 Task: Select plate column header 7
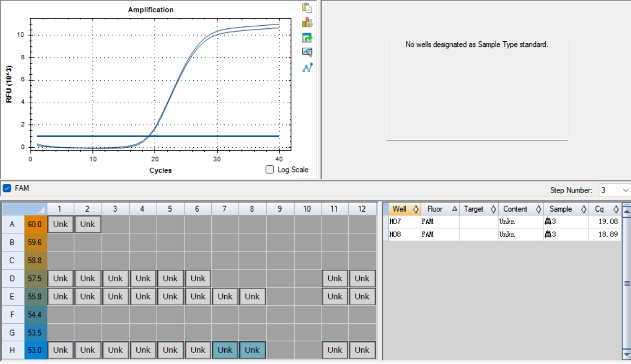(x=225, y=209)
